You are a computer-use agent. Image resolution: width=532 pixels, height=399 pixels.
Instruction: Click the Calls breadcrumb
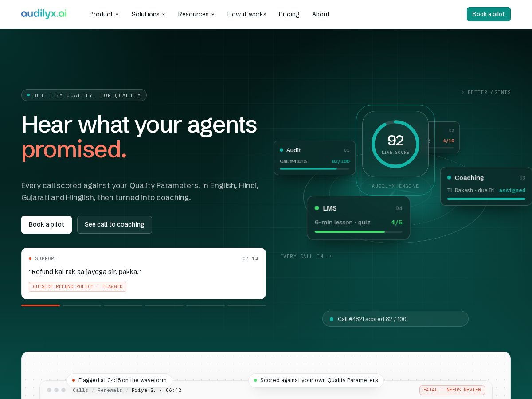tap(80, 390)
